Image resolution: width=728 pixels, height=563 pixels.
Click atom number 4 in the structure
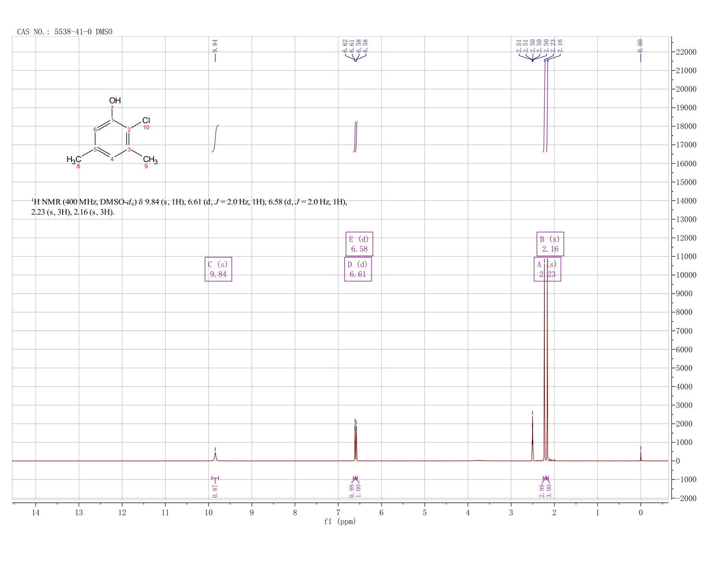112,159
